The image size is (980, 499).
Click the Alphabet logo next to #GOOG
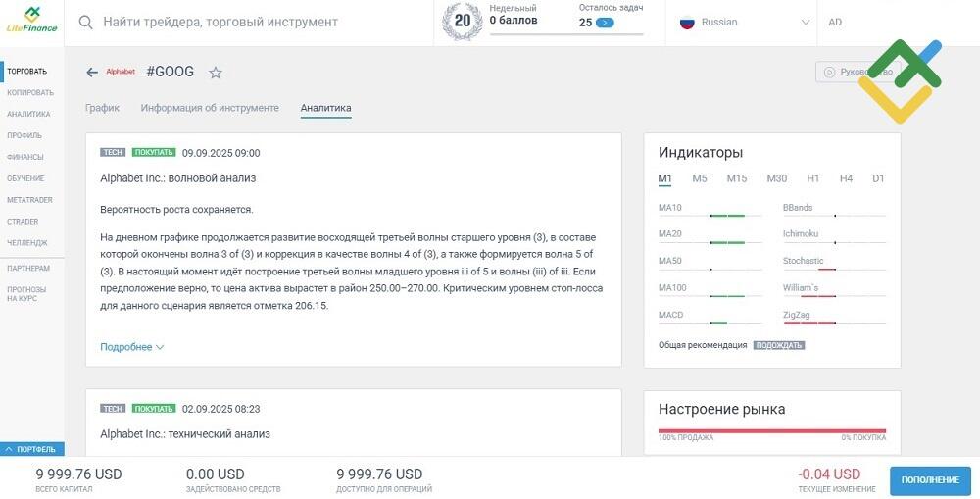click(x=121, y=72)
